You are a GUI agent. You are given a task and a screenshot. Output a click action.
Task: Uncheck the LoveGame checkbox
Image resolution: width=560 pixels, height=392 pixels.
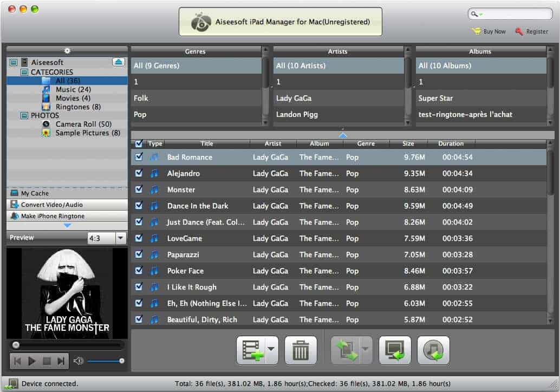[139, 238]
